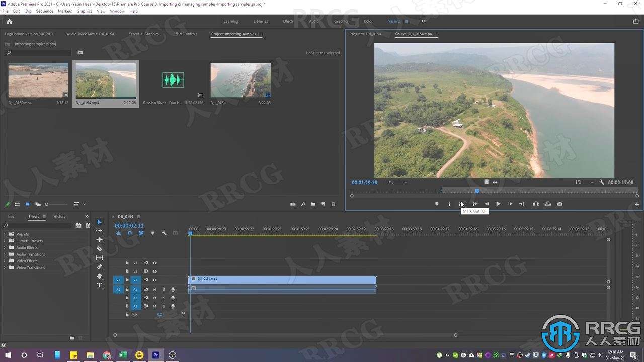Switch Project panel to List View
The height and width of the screenshot is (362, 644).
[x=17, y=204]
